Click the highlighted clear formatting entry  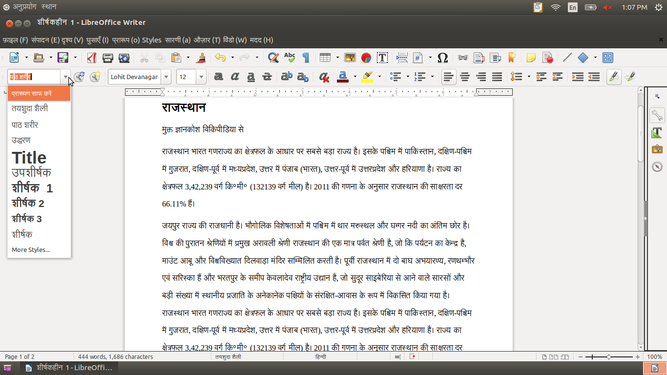(x=39, y=93)
